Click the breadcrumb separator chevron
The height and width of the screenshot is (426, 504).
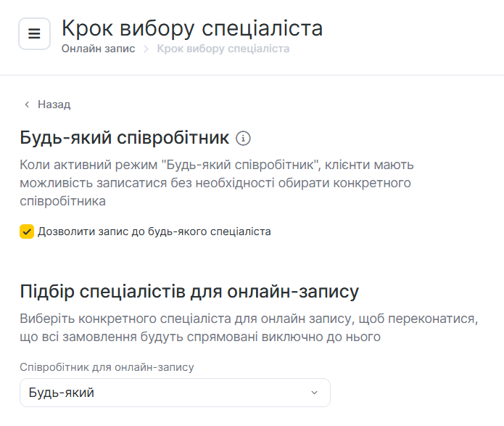pos(146,49)
